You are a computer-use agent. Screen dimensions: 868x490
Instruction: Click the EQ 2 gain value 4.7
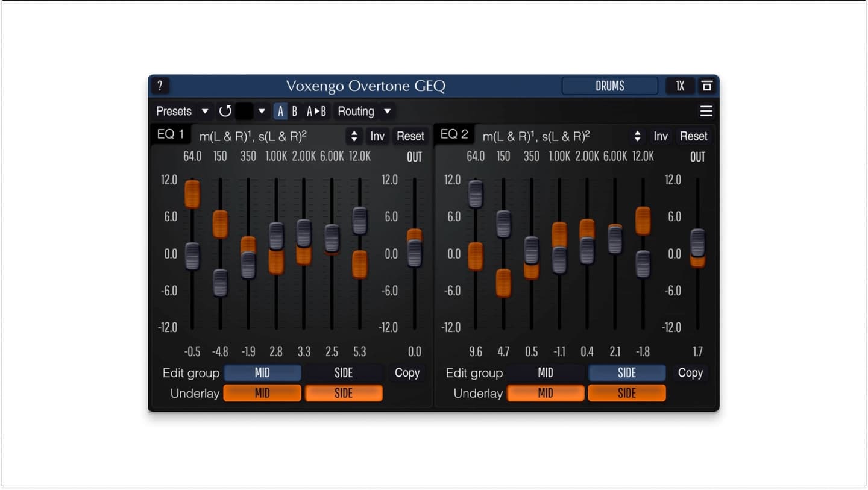tap(503, 351)
